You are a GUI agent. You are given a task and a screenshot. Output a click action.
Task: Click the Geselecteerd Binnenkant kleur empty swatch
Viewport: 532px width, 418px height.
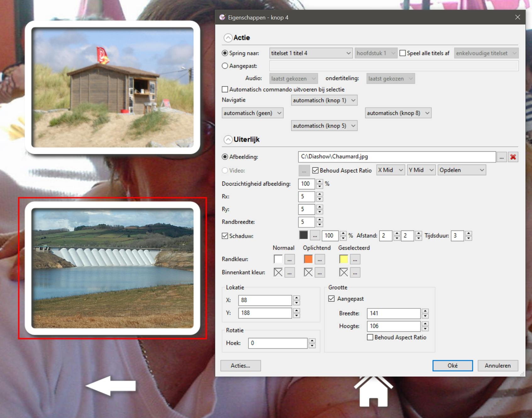344,273
